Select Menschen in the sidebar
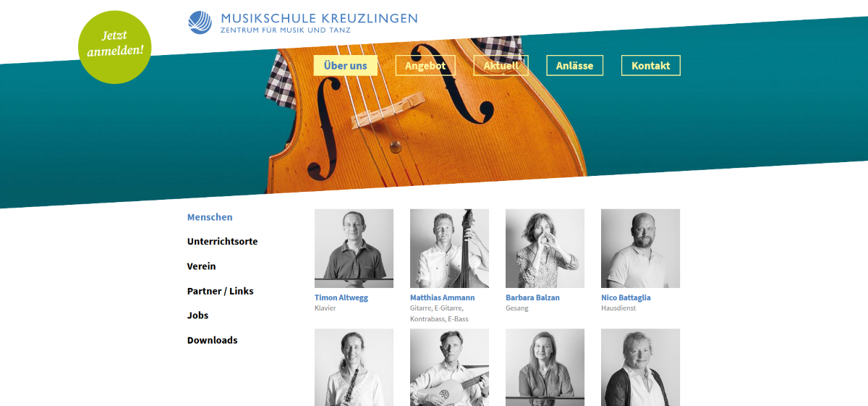This screenshot has width=868, height=406. (210, 217)
